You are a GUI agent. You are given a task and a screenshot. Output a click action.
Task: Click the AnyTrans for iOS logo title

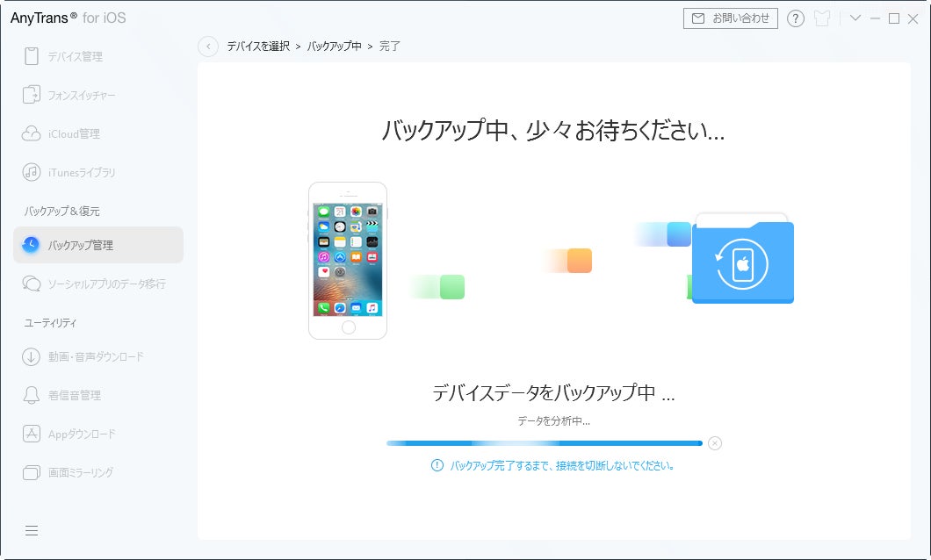click(x=68, y=18)
